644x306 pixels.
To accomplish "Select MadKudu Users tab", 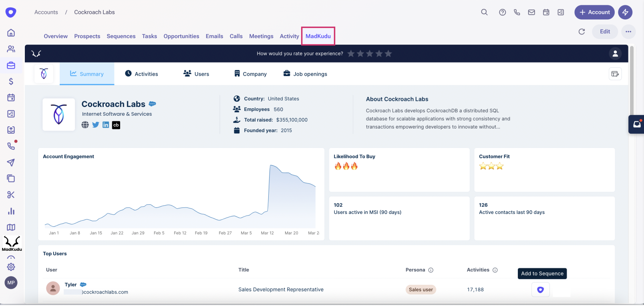I will pyautogui.click(x=196, y=74).
